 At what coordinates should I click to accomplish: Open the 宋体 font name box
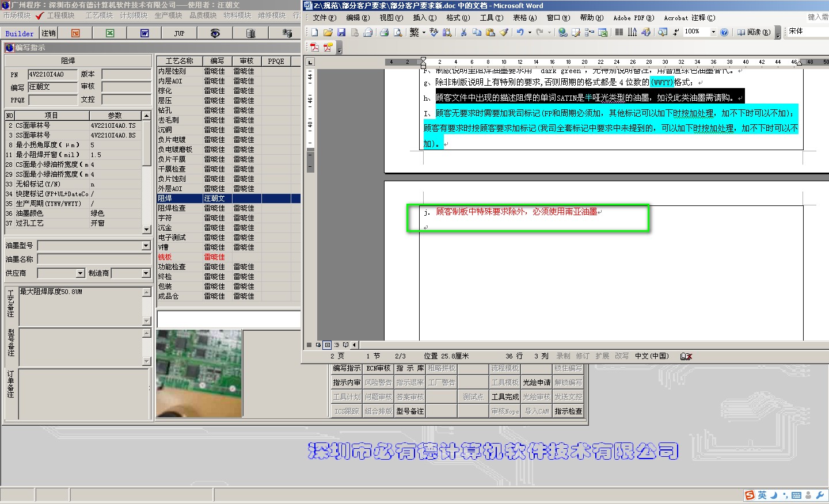coord(807,31)
